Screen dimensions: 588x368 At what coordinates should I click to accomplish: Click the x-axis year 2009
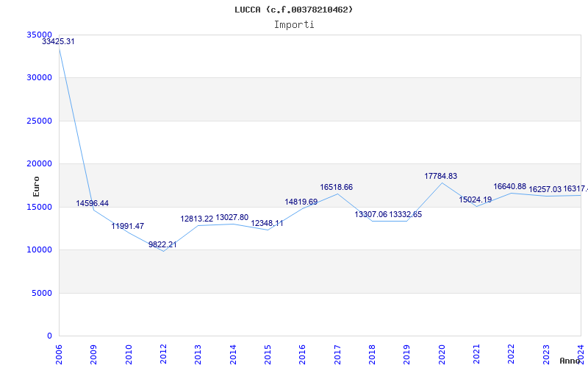tap(93, 354)
